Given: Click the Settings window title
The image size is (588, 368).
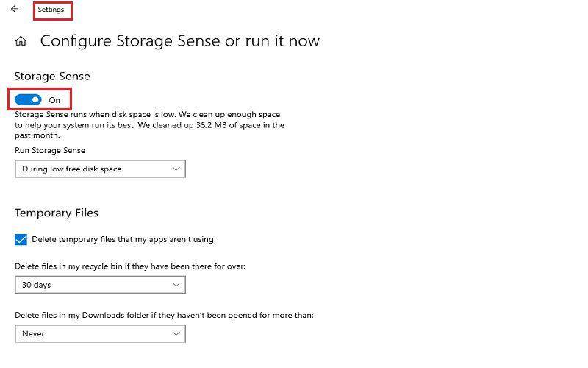Looking at the screenshot, I should click(x=51, y=10).
